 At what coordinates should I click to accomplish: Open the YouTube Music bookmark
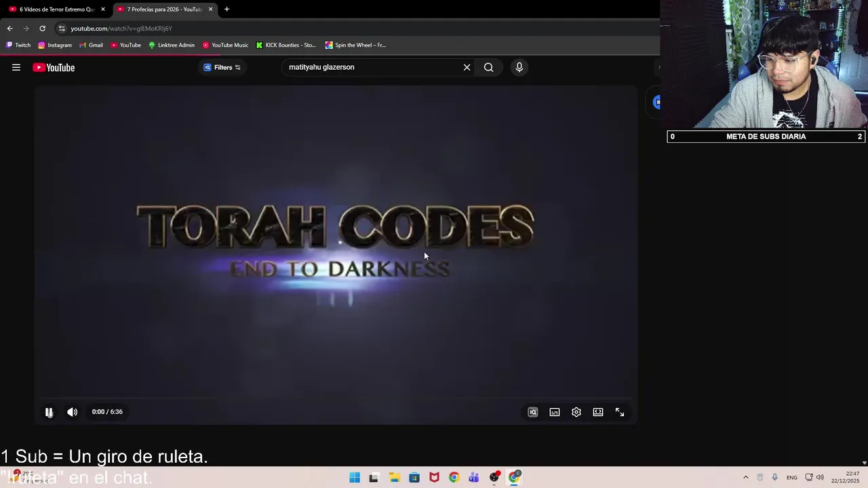tap(225, 45)
